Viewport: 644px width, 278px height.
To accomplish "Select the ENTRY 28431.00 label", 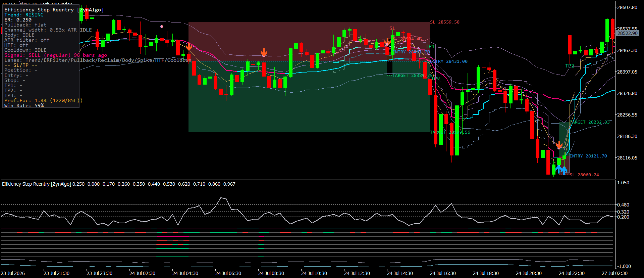I will [449, 61].
